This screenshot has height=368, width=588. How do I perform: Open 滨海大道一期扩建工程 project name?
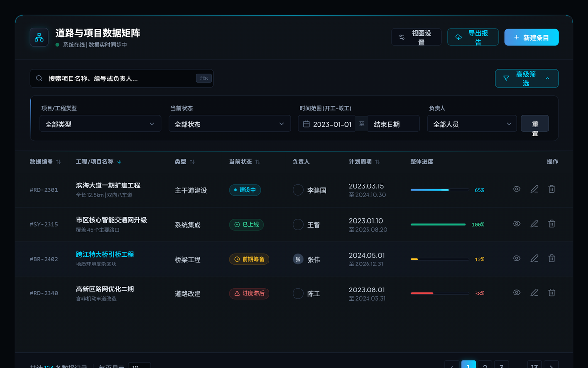[108, 185]
